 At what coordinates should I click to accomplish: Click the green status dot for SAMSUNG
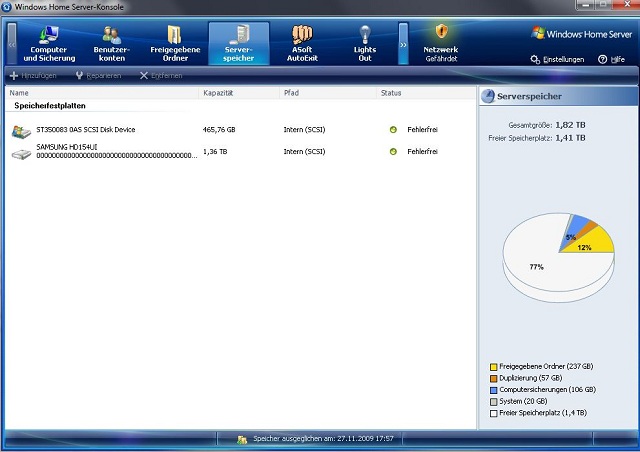pos(393,151)
